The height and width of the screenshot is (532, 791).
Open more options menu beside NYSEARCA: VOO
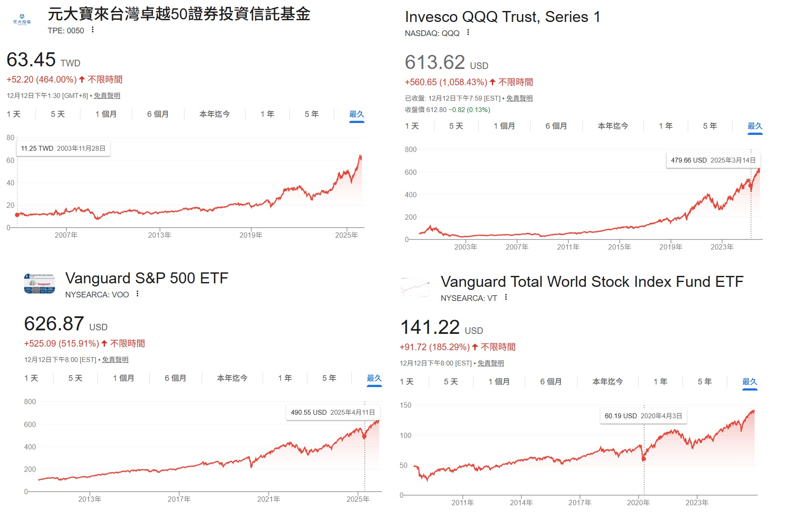point(137,294)
